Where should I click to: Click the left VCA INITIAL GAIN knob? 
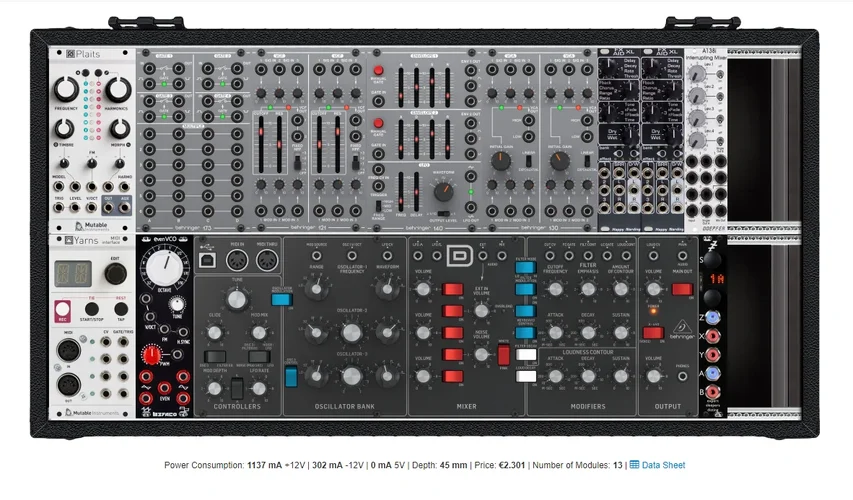[x=500, y=161]
